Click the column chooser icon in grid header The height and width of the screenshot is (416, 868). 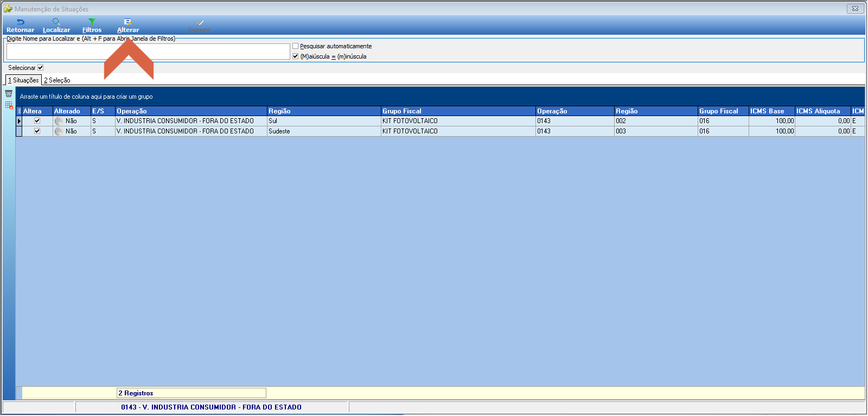[19, 111]
